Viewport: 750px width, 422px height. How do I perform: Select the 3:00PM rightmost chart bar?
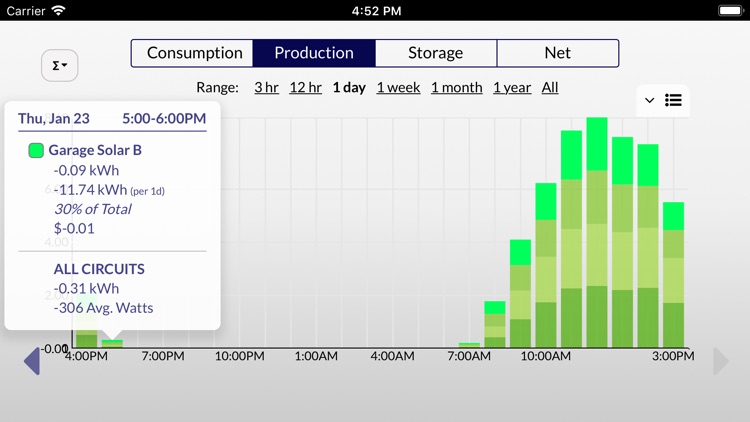[x=673, y=275]
